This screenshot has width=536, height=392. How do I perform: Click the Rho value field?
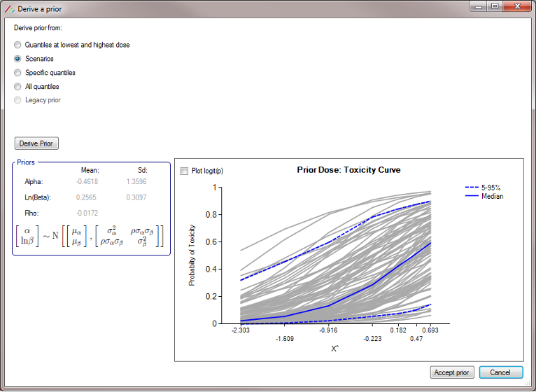click(87, 213)
